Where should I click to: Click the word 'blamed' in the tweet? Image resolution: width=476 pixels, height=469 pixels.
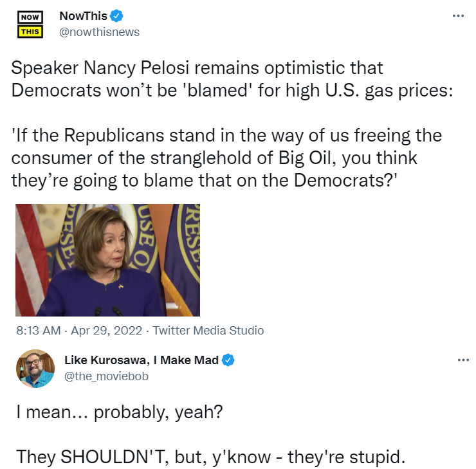pyautogui.click(x=217, y=89)
